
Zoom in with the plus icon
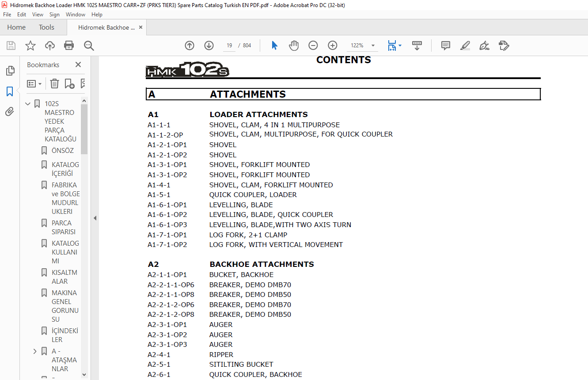click(x=333, y=46)
